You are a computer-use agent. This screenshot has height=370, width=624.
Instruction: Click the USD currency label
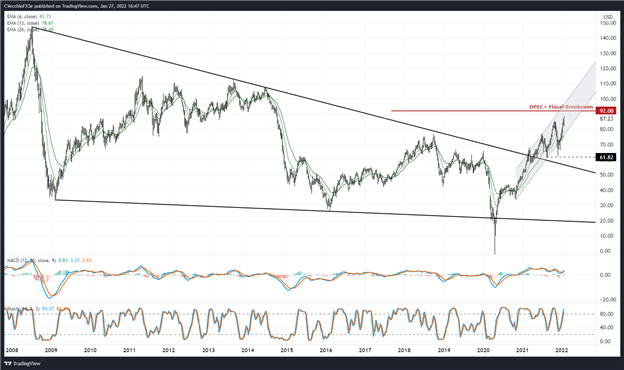608,17
